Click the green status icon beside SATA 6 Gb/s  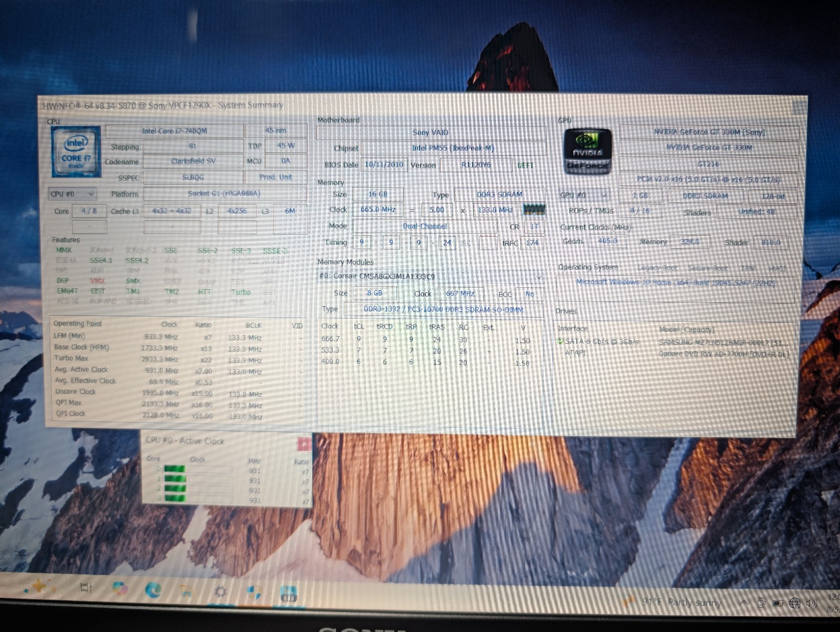(560, 341)
